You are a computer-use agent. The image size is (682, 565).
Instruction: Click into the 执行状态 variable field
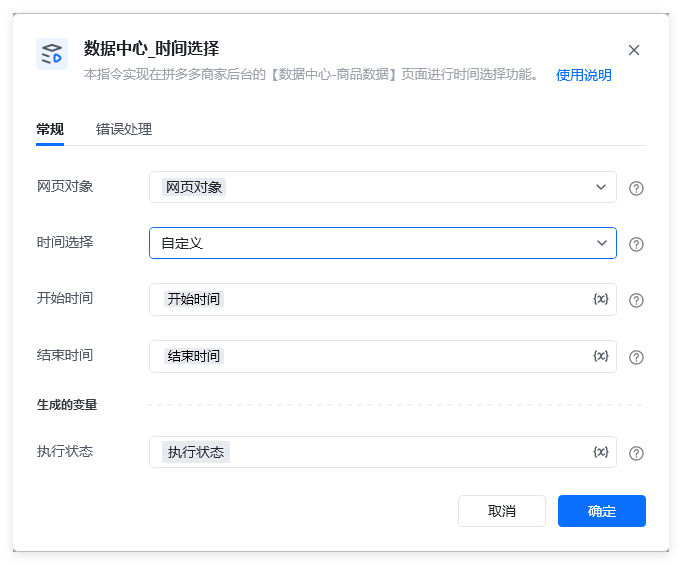383,452
